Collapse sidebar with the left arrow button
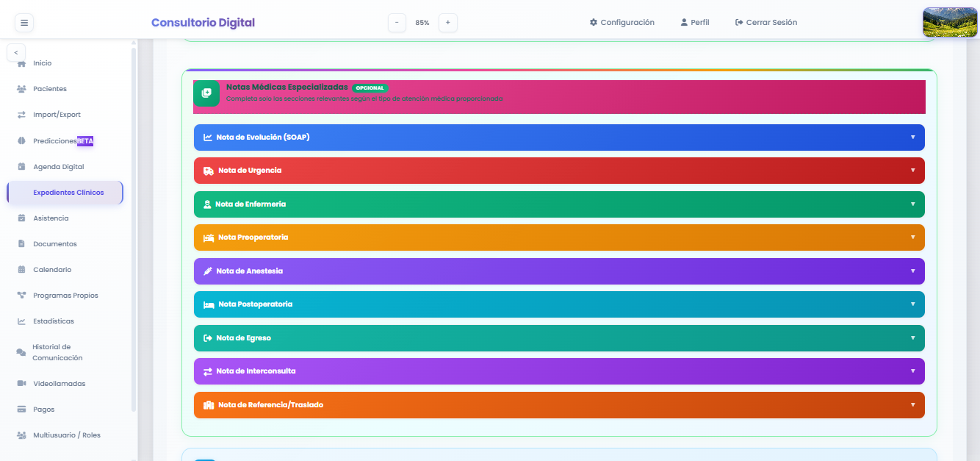 click(16, 53)
